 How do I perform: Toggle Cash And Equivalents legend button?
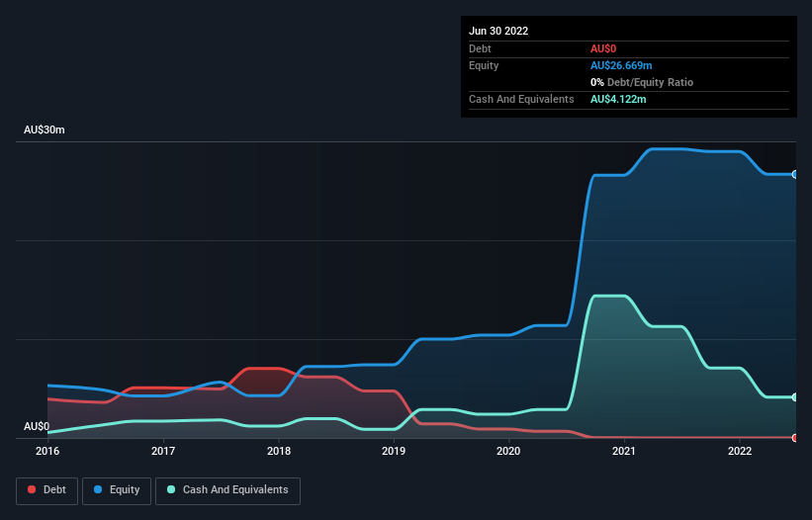(227, 490)
